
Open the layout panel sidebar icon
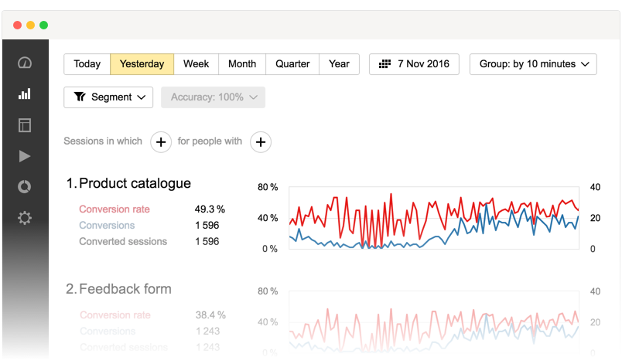[x=25, y=125]
